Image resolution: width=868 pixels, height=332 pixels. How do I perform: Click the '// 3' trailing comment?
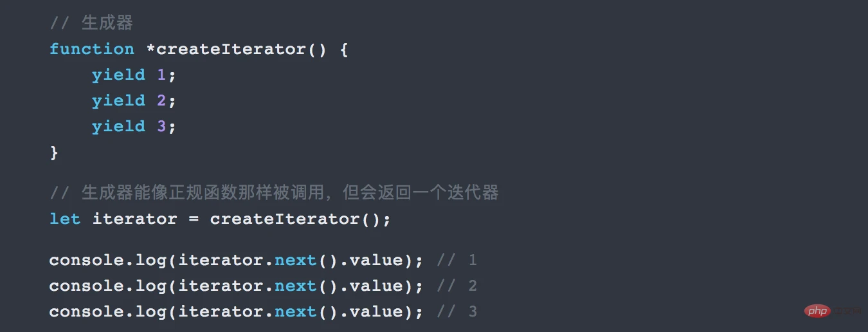[x=457, y=312]
